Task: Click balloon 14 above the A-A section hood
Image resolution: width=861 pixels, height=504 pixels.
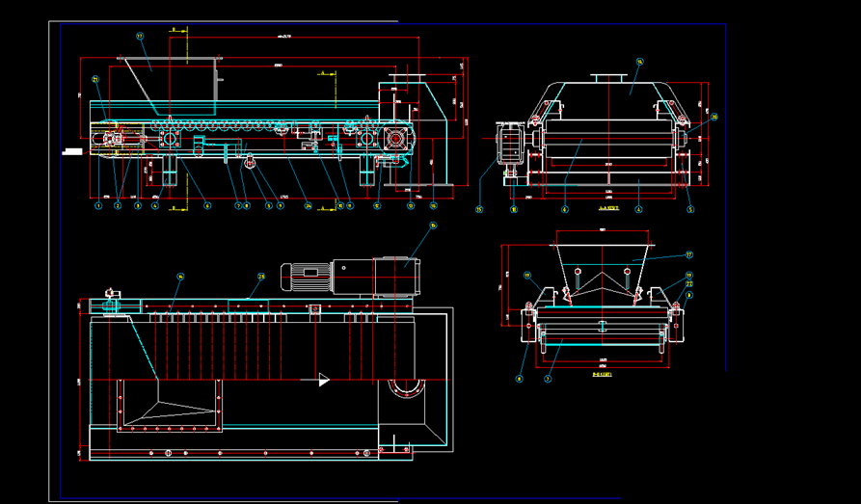Action: pos(639,60)
